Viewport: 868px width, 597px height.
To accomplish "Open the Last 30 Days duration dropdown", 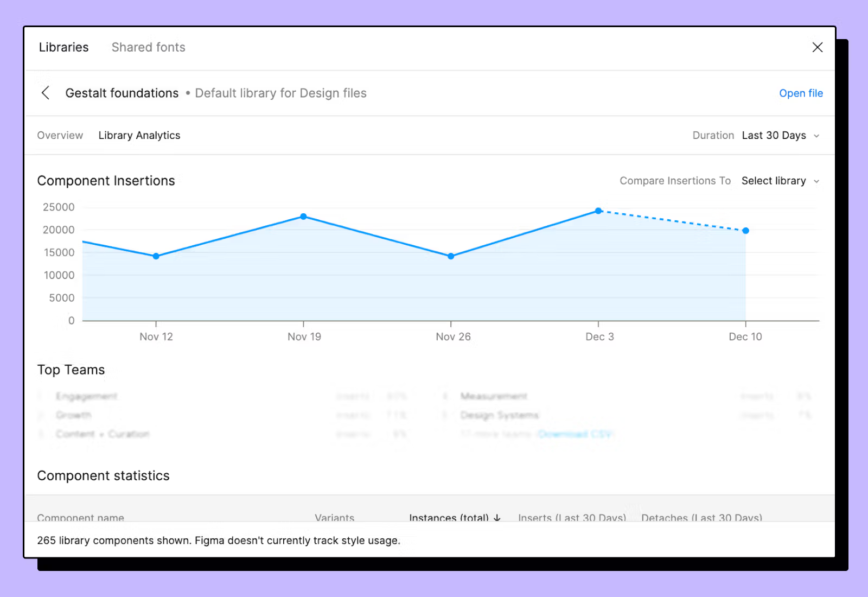I will (x=781, y=135).
